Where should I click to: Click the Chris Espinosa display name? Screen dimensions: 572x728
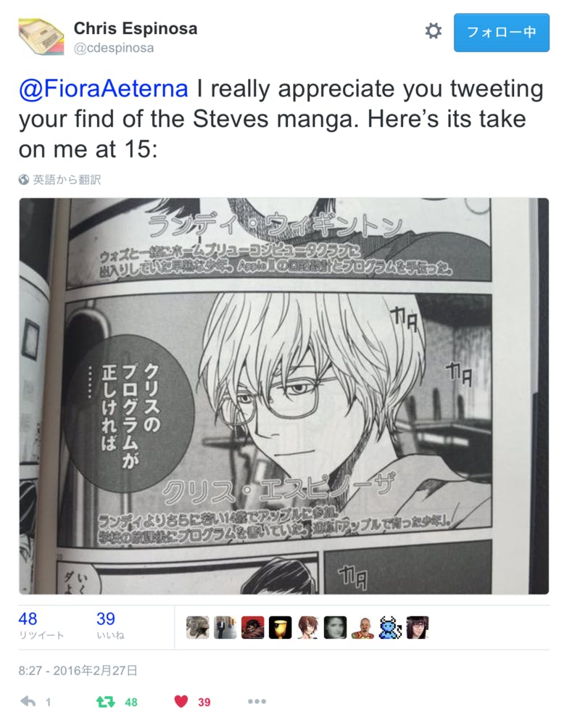tap(136, 28)
